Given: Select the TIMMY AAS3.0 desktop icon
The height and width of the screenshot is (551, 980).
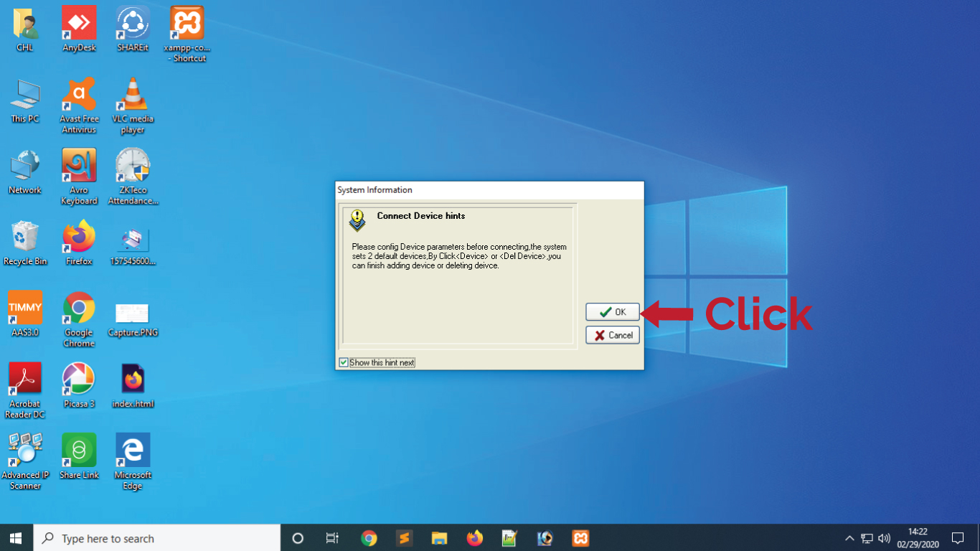Looking at the screenshot, I should (x=25, y=314).
